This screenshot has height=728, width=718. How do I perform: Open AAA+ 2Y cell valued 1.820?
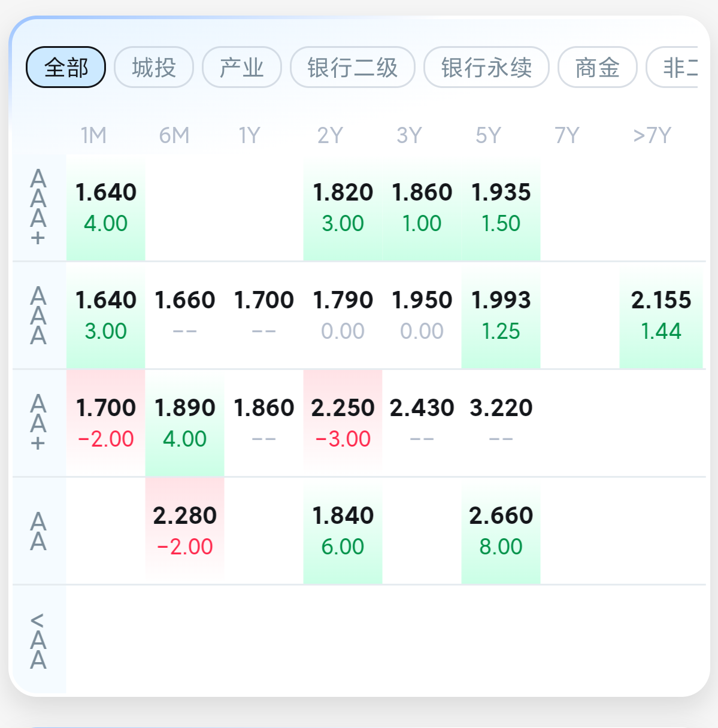tap(343, 207)
